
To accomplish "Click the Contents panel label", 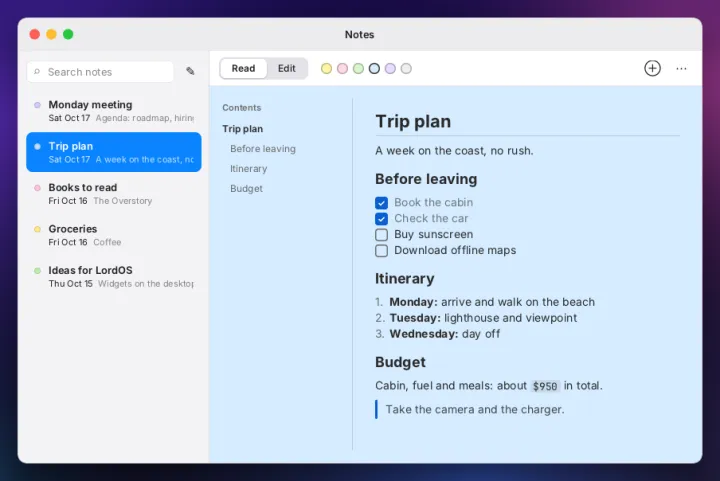I will click(x=242, y=108).
